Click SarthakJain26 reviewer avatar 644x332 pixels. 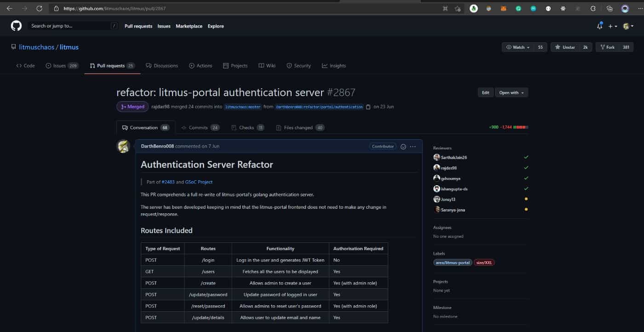click(x=437, y=157)
